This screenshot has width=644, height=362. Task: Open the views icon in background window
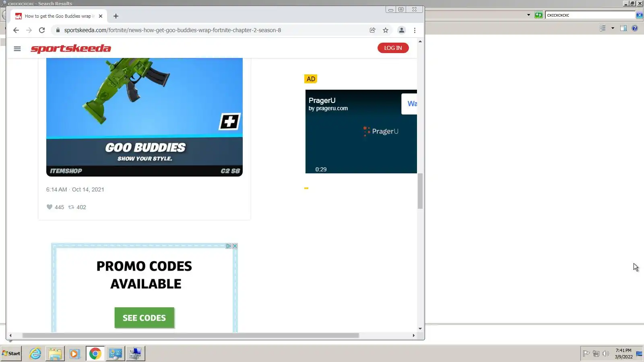[x=603, y=28]
